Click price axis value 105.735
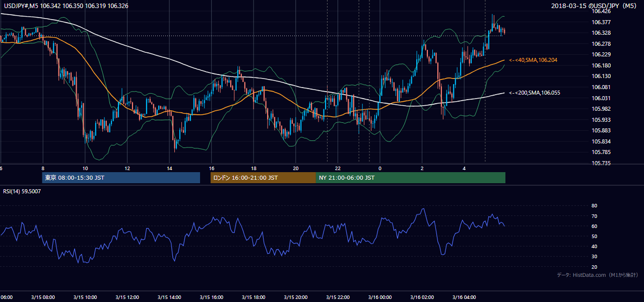Screen dimensions: 644x302 click(601, 163)
